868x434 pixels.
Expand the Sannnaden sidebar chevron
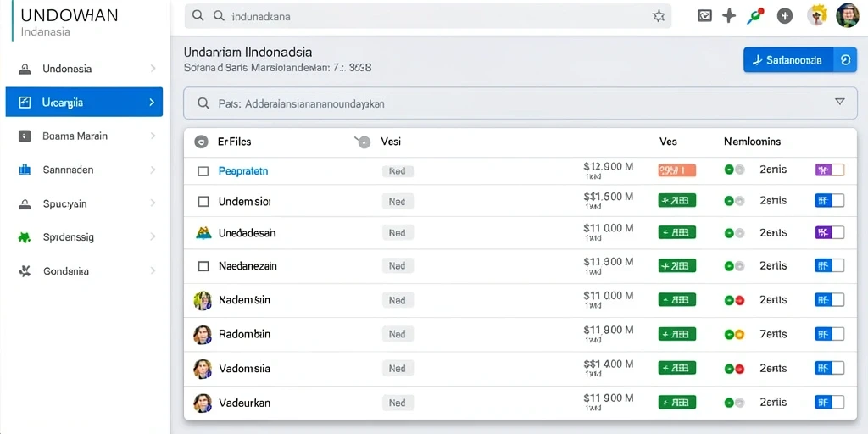tap(153, 170)
